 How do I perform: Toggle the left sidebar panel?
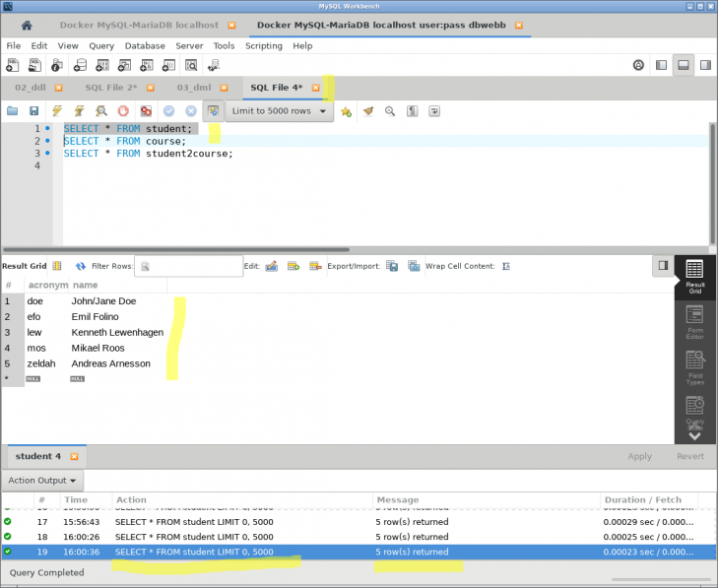[x=661, y=65]
